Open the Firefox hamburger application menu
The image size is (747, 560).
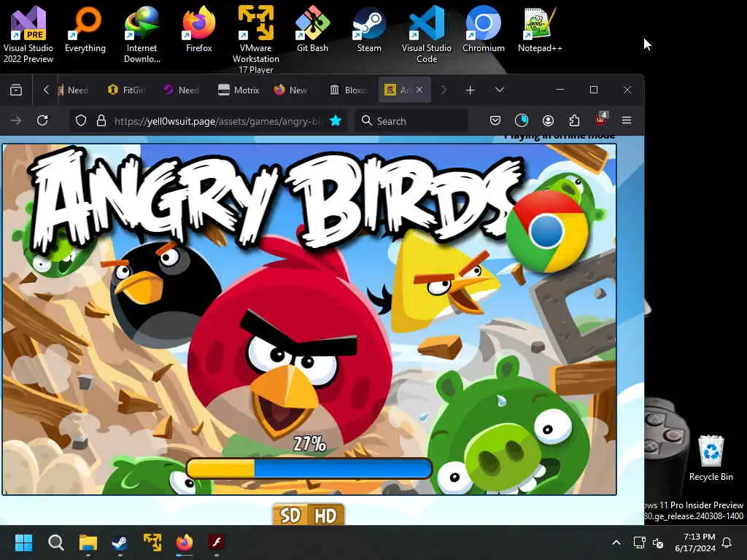[627, 121]
